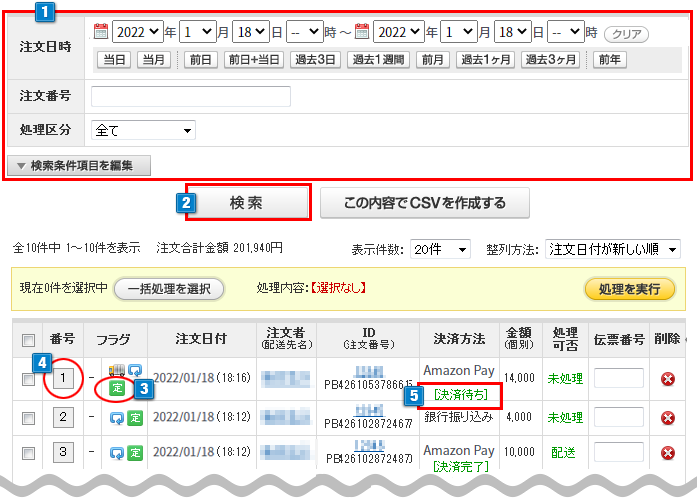
Task: Click 伝票番号 input field in row 3
Action: tap(619, 452)
